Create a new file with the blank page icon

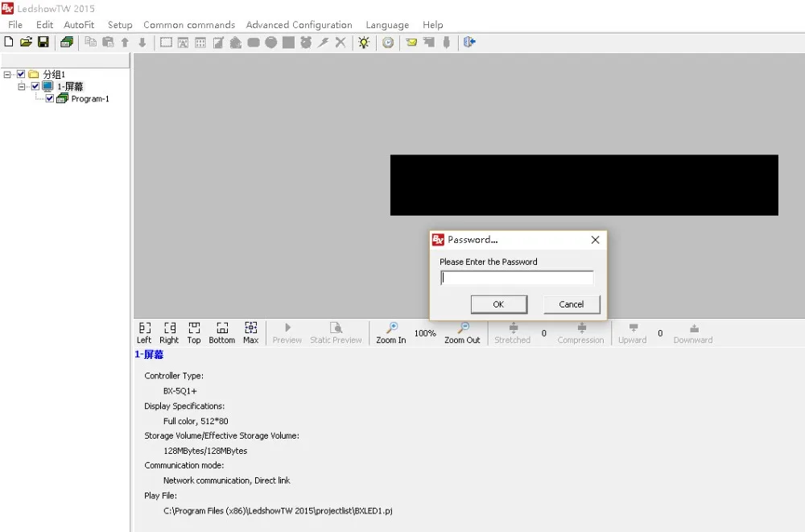coord(9,42)
